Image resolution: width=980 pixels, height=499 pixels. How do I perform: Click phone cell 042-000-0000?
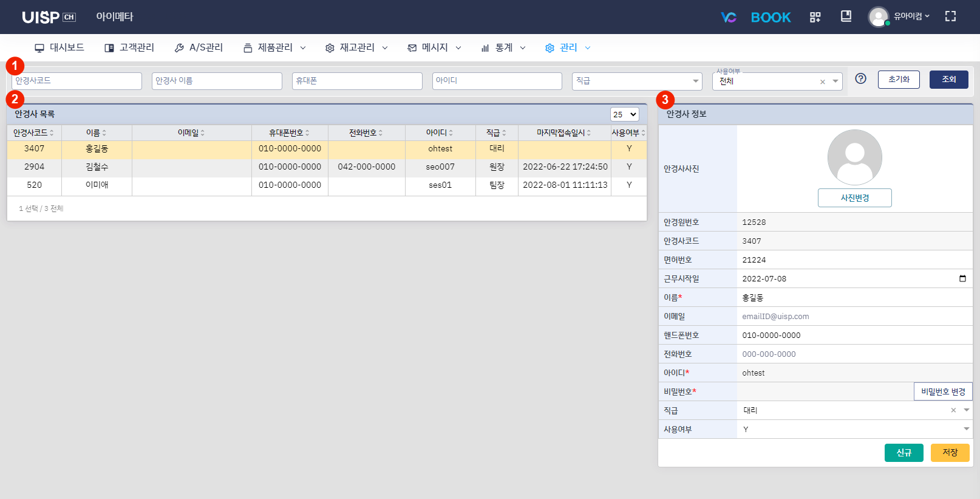coord(366,167)
